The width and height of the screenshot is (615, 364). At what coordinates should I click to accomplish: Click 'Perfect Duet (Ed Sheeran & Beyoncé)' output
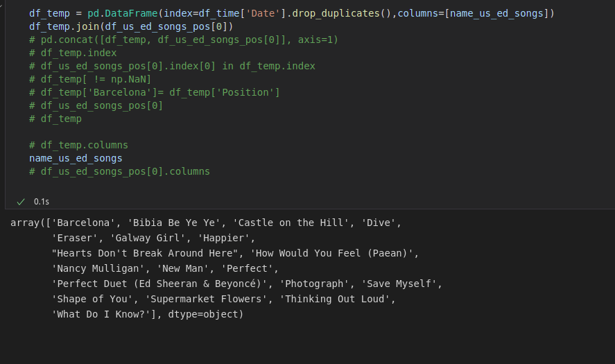pyautogui.click(x=162, y=284)
